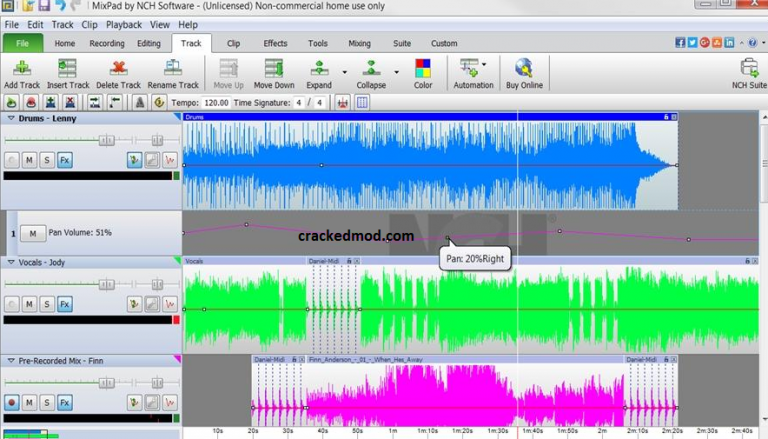Close the Daniel-Midi clip on Vocals track
This screenshot has width=768, height=439.
tap(357, 261)
